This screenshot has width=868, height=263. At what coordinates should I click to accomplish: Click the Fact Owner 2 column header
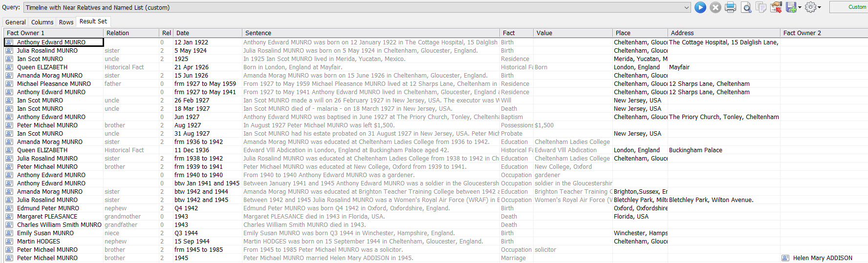824,33
